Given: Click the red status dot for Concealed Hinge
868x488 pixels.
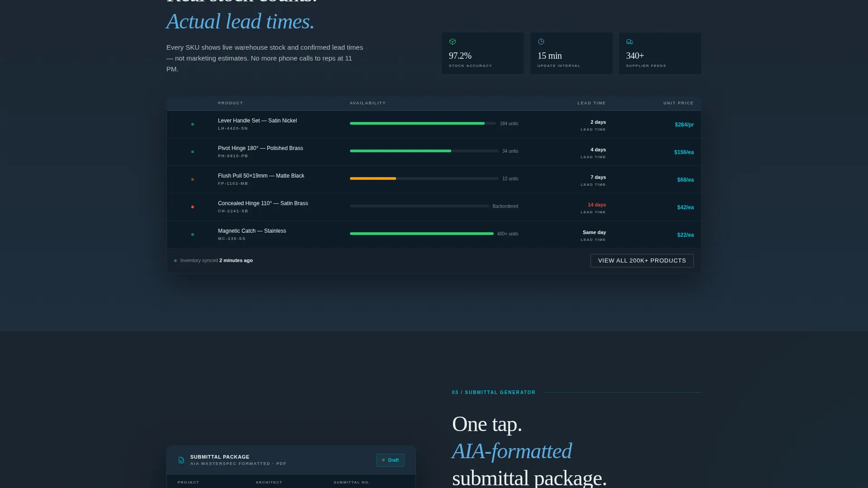Looking at the screenshot, I should click(x=193, y=207).
